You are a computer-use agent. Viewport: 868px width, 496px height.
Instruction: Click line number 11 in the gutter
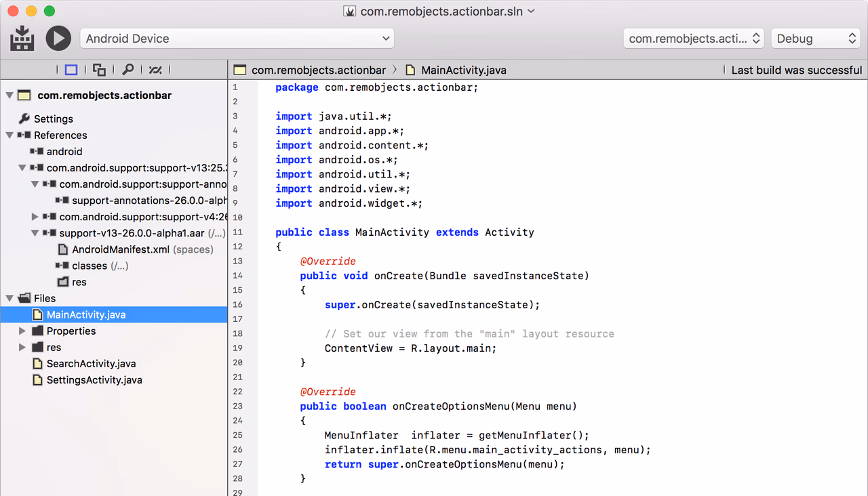237,232
